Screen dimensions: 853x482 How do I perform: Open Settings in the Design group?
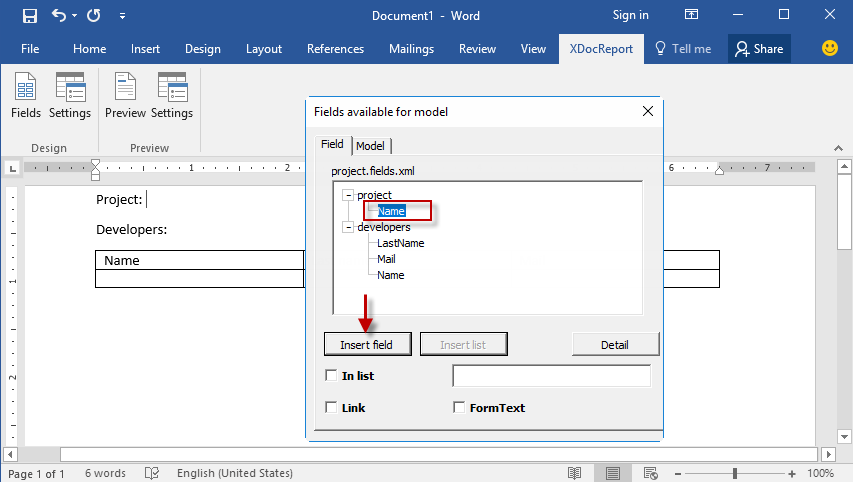(x=70, y=89)
